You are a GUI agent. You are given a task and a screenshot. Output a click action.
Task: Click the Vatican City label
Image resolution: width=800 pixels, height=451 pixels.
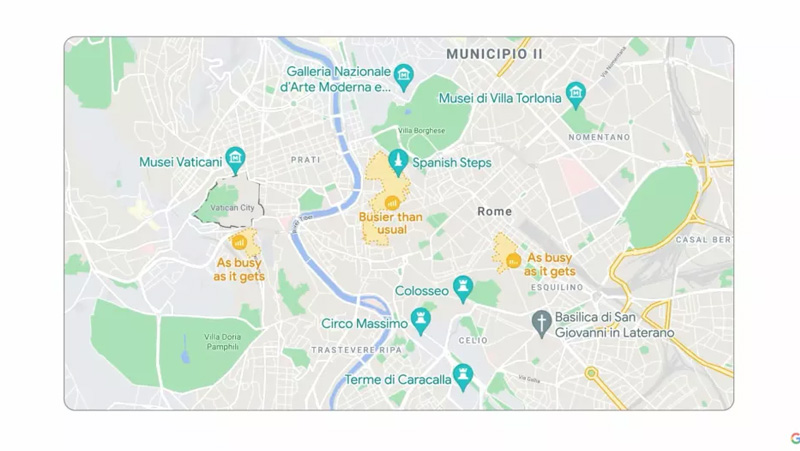(232, 208)
